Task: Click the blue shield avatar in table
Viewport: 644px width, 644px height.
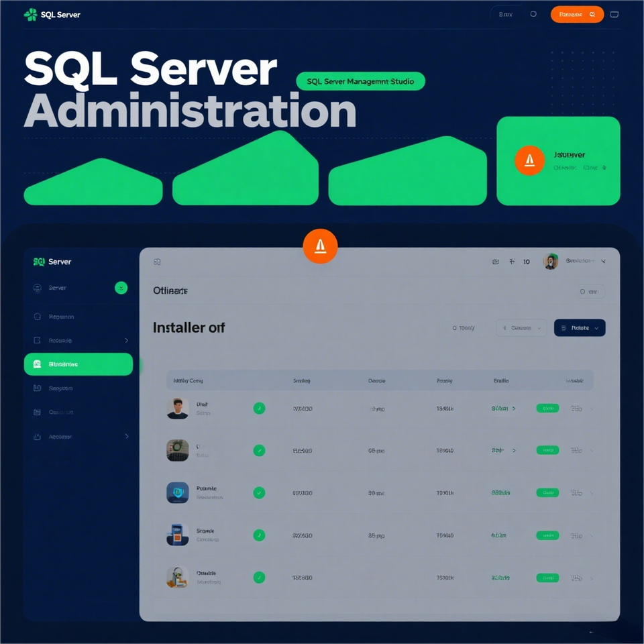Action: point(177,492)
